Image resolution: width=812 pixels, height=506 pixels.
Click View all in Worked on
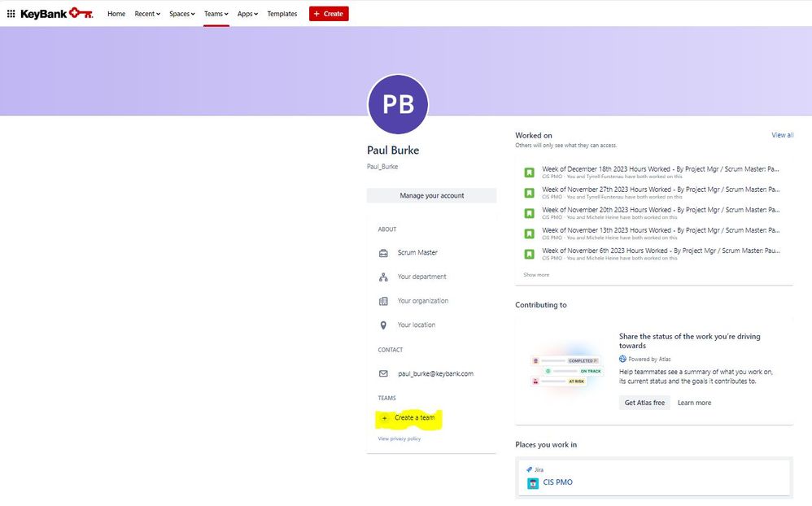coord(782,135)
